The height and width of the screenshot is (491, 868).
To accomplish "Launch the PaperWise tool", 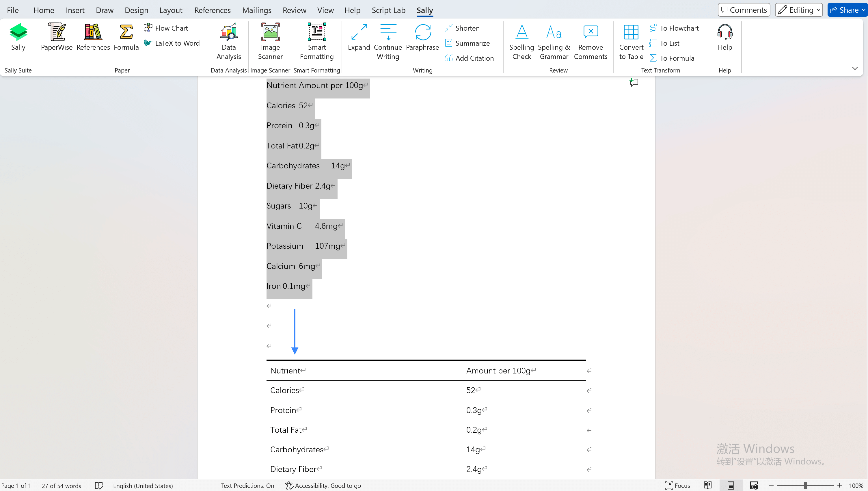I will (57, 37).
